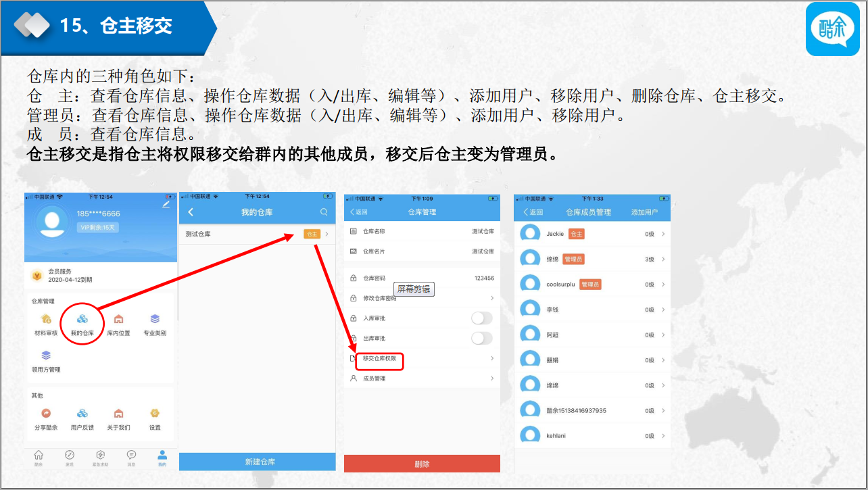The image size is (868, 490).
Task: Switch to the 消息 bottom tab
Action: 131,458
